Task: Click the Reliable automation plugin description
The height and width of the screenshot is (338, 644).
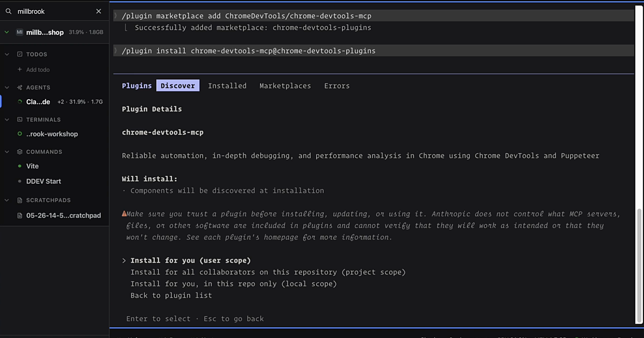Action: coord(360,156)
